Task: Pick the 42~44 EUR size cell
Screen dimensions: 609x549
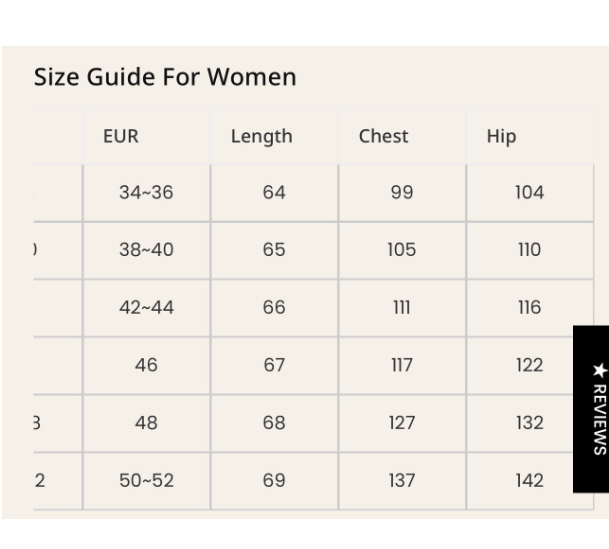Action: (146, 308)
